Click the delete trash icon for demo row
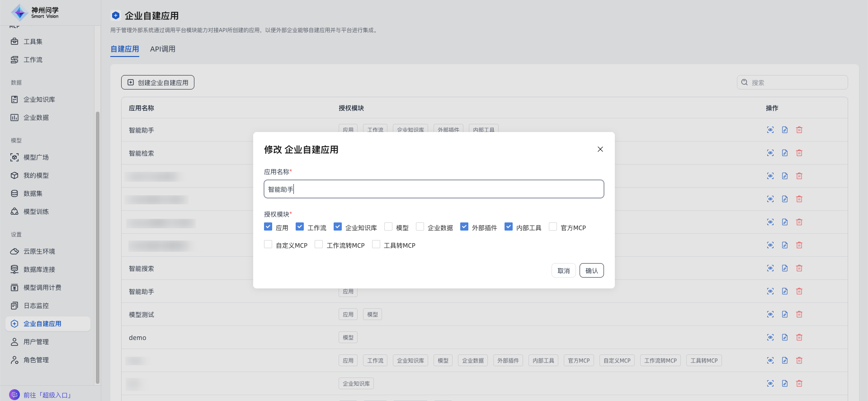This screenshot has height=401, width=868. [x=799, y=337]
